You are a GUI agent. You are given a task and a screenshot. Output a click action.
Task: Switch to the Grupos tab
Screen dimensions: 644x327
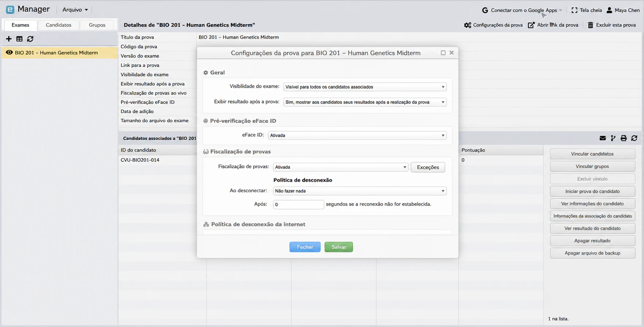point(97,25)
